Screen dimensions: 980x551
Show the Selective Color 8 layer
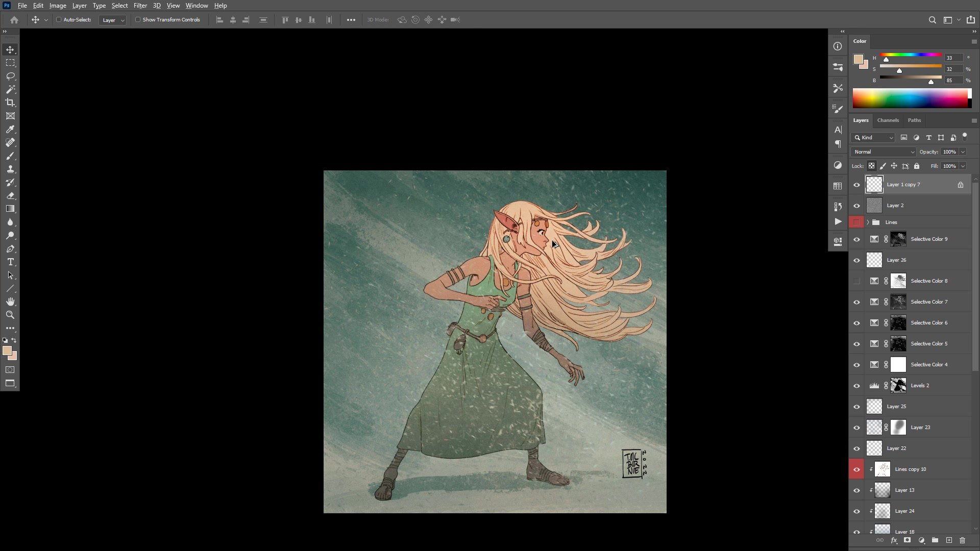point(856,281)
